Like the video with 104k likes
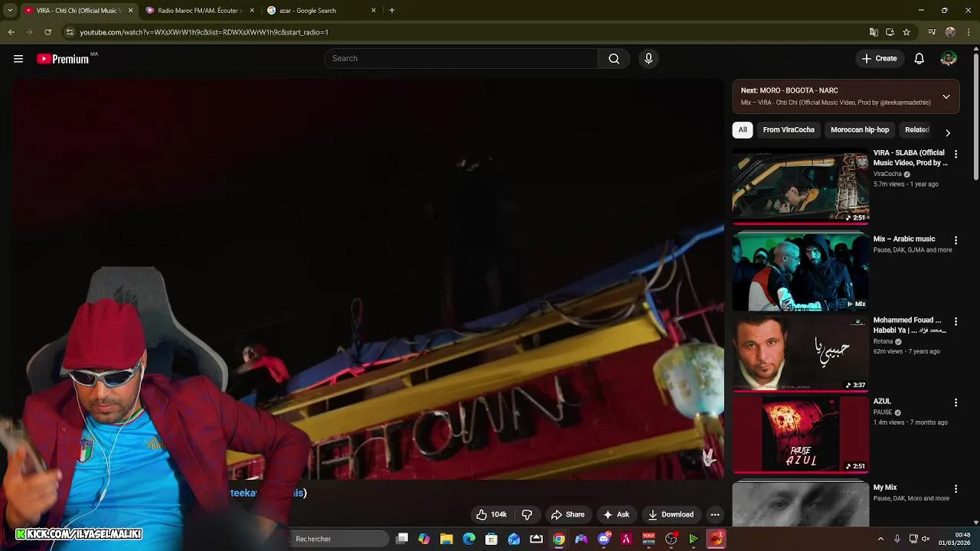980x551 pixels. coord(491,514)
